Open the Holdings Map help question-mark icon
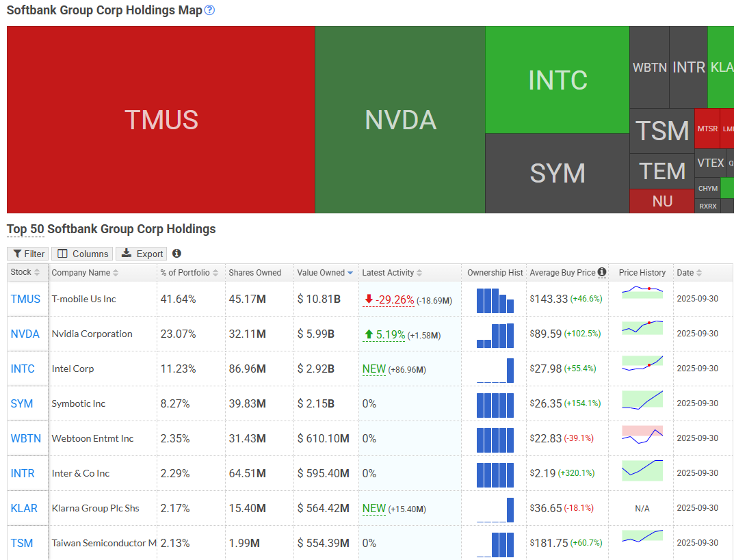The height and width of the screenshot is (560, 734). [x=210, y=10]
